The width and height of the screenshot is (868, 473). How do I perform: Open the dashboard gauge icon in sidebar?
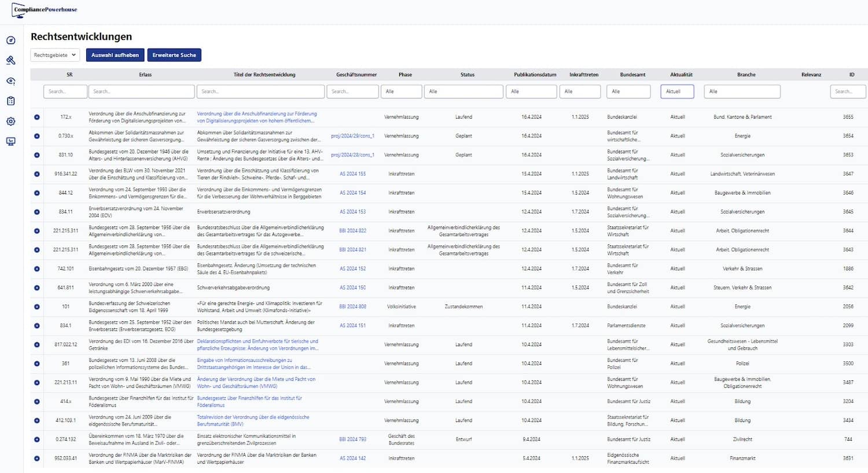click(x=10, y=41)
